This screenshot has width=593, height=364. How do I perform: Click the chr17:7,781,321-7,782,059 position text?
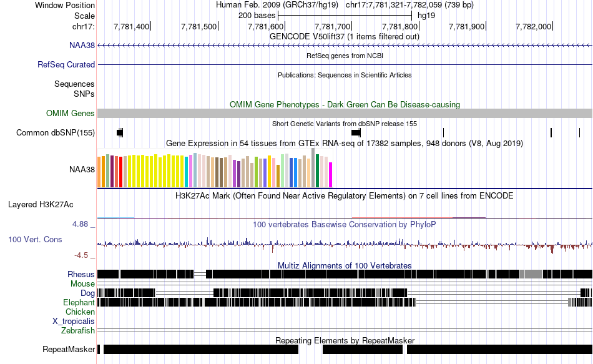tap(409, 5)
